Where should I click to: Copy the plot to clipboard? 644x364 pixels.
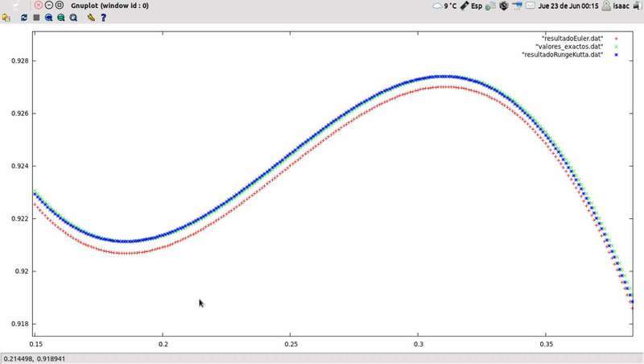coord(6,17)
